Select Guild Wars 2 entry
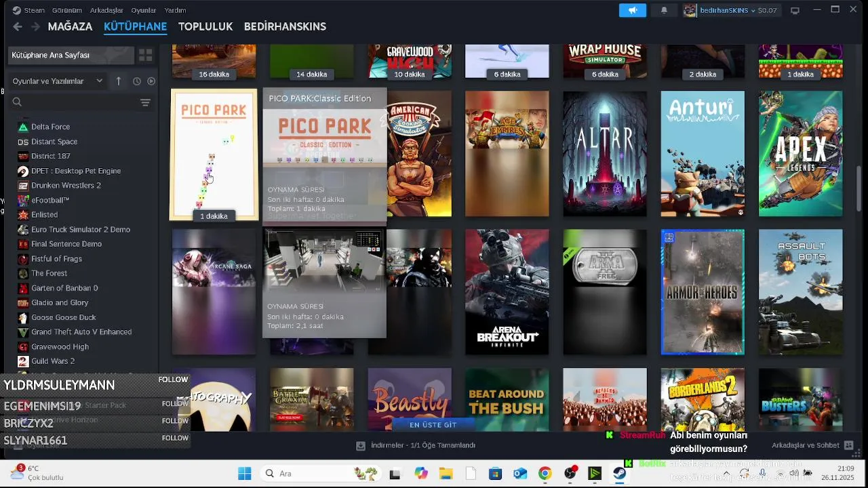 click(53, 361)
